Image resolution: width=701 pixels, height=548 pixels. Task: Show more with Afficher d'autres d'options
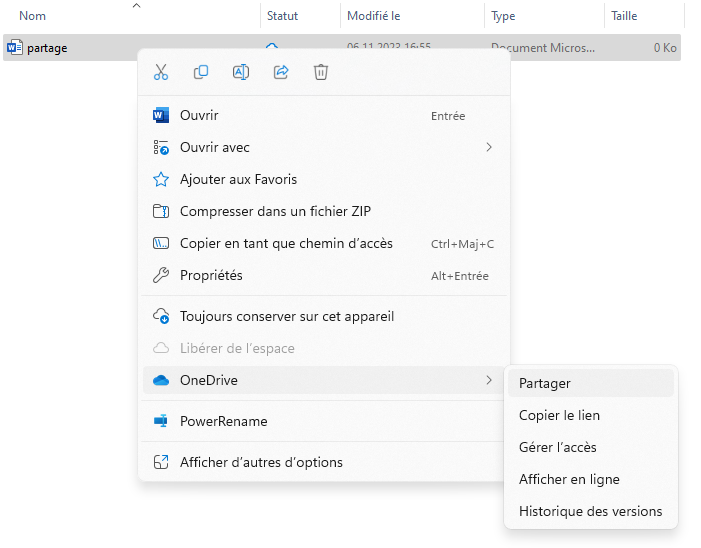click(261, 463)
